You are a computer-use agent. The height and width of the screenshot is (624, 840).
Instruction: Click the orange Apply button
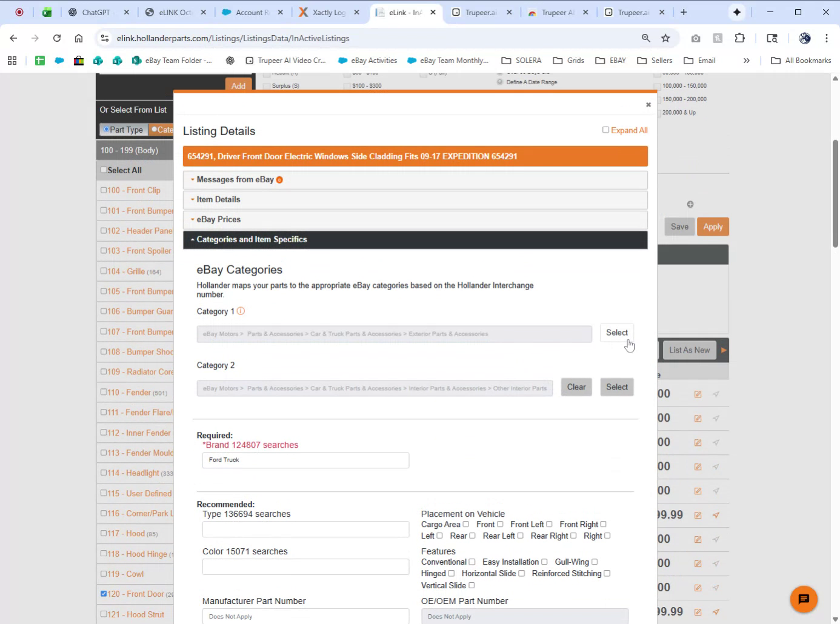click(713, 227)
